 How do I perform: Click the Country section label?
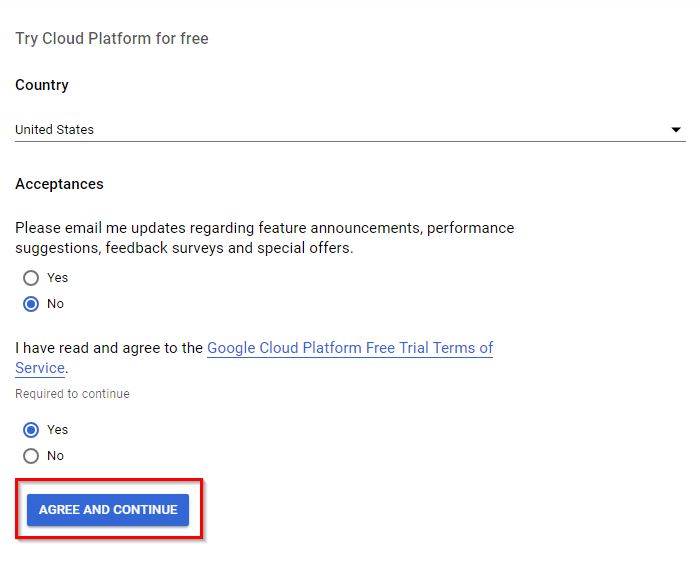42,85
